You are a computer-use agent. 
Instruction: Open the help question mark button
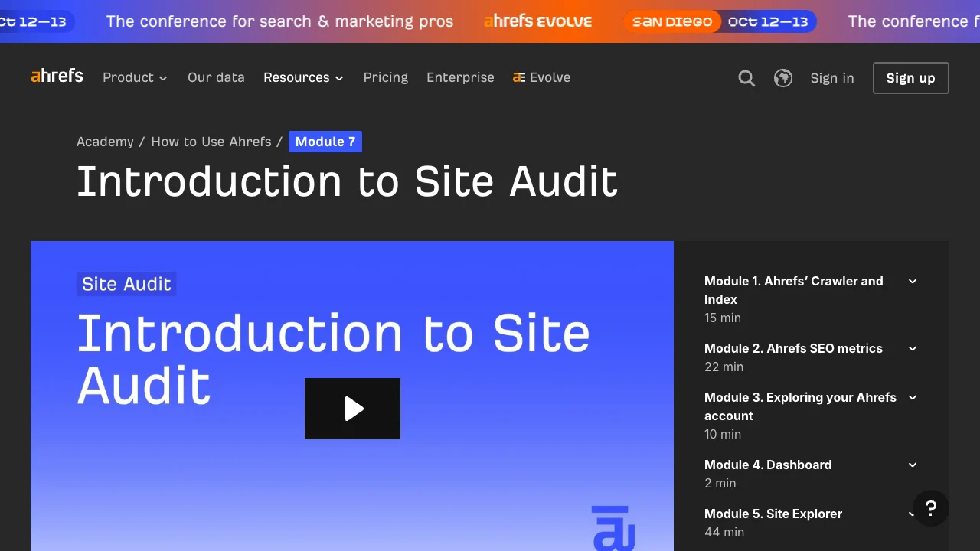click(x=931, y=508)
